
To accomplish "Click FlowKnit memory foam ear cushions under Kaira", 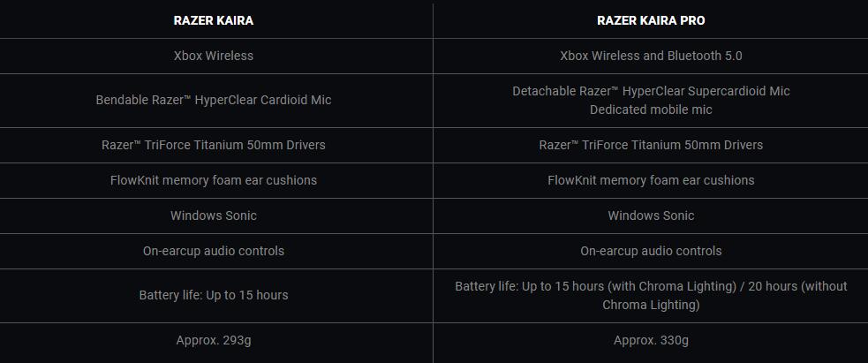I will pyautogui.click(x=214, y=180).
